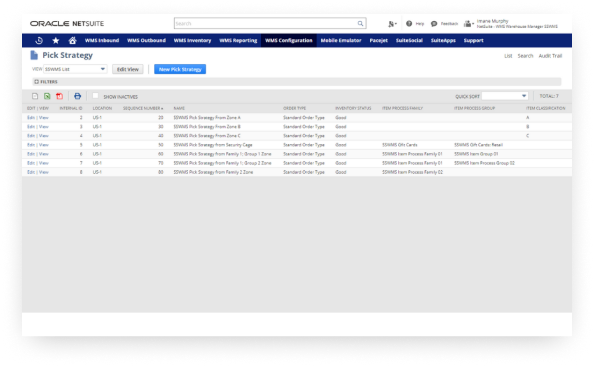Click the New Pick Strategy button

click(x=180, y=69)
